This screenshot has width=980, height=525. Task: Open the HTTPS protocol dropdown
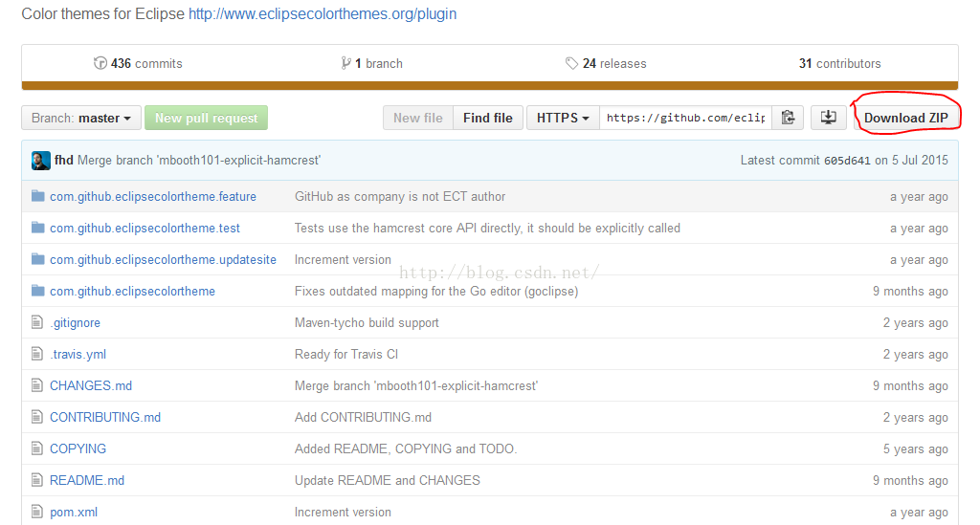coord(563,118)
